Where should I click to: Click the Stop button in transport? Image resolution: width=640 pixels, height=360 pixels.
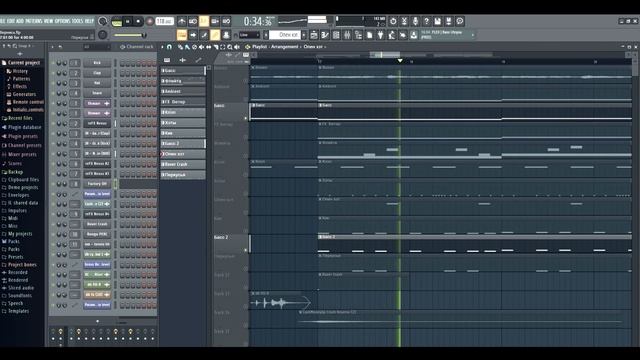[138, 21]
